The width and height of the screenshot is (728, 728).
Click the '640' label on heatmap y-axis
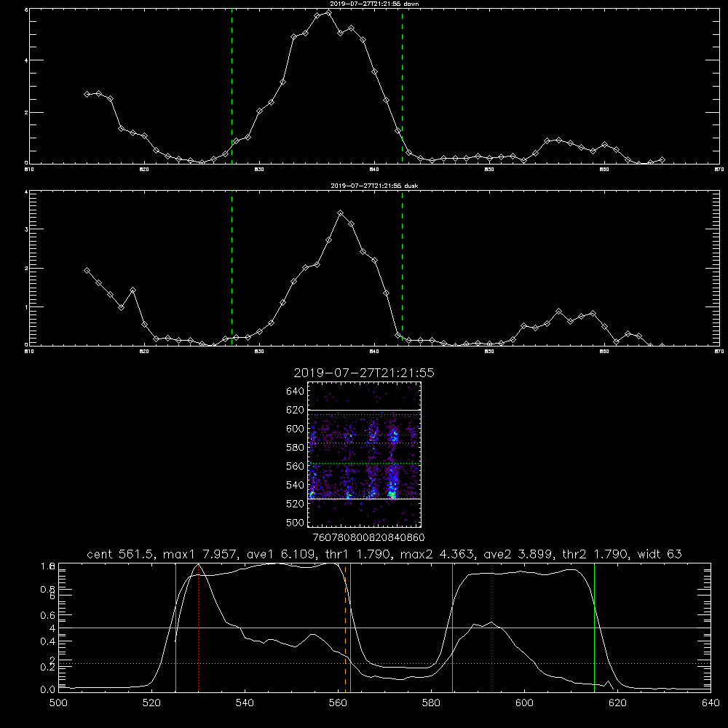295,392
